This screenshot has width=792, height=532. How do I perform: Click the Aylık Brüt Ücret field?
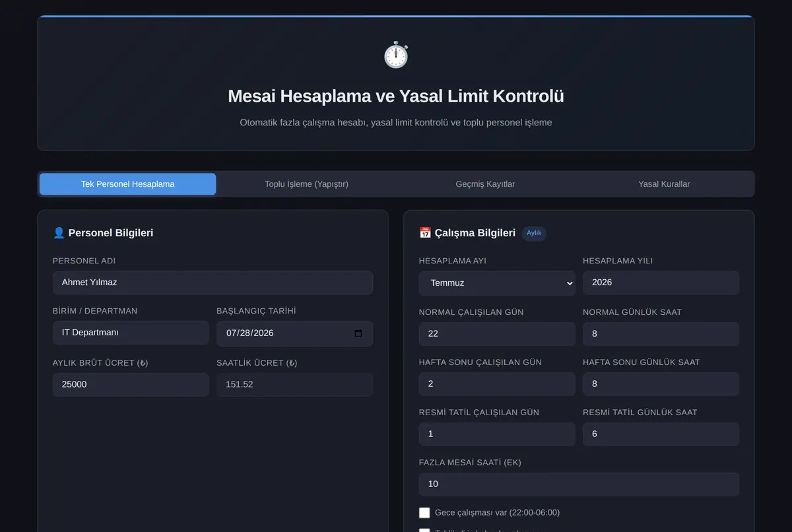(131, 384)
